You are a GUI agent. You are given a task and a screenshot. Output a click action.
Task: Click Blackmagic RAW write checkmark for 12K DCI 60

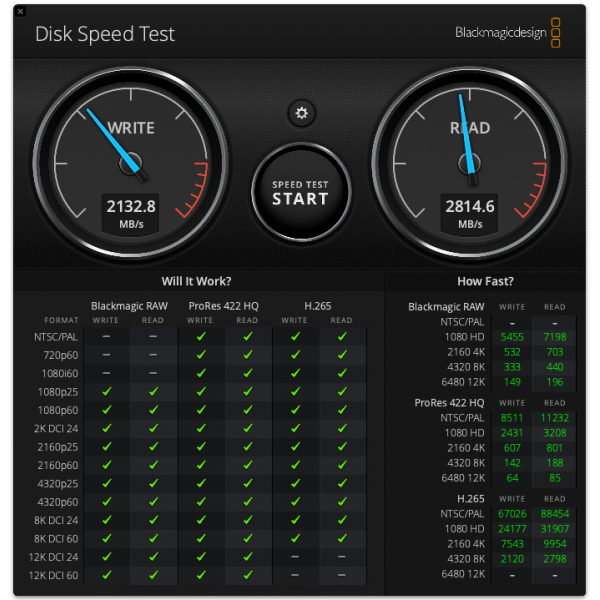click(107, 575)
